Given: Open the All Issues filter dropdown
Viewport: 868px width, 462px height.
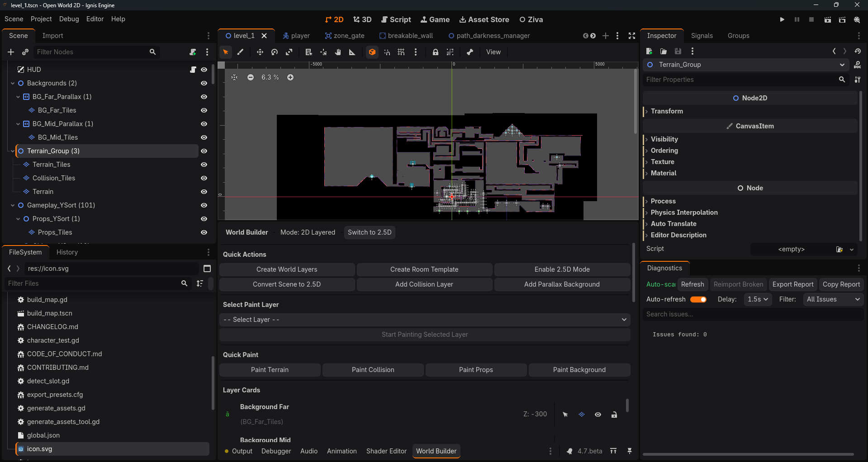Looking at the screenshot, I should click(833, 299).
